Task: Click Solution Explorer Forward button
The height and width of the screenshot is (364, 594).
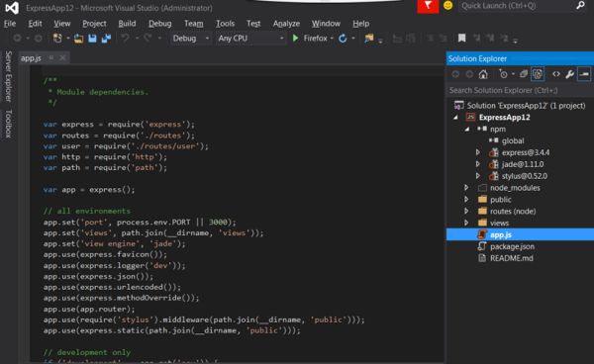Action: coord(469,74)
